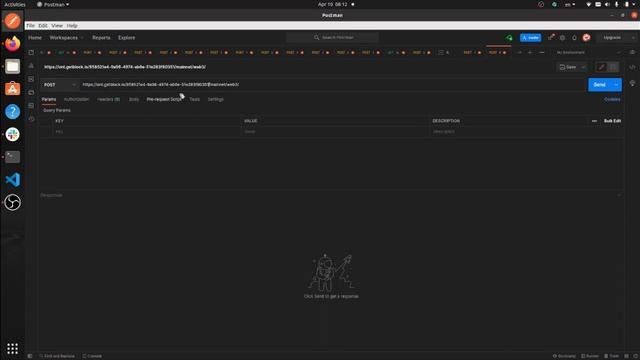Viewport: 640px width, 360px height.
Task: Open Reports in the header
Action: tap(101, 38)
